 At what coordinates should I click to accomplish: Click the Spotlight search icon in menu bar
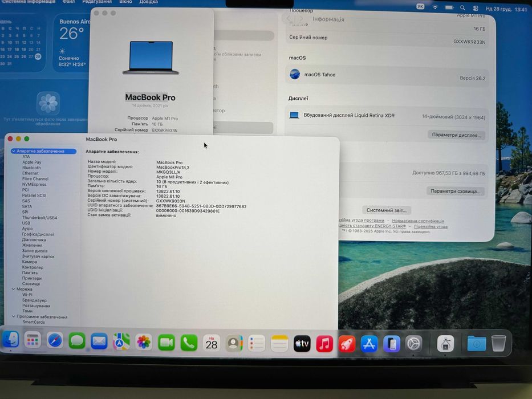[462, 7]
